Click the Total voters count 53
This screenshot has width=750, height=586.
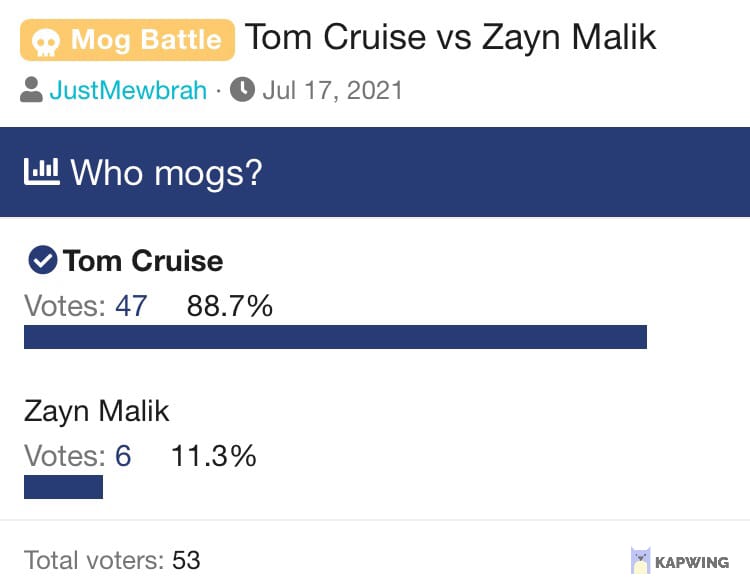pos(186,560)
